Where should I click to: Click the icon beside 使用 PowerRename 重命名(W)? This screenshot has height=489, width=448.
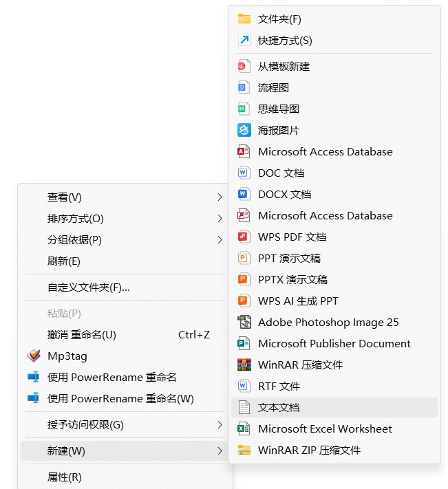click(34, 398)
